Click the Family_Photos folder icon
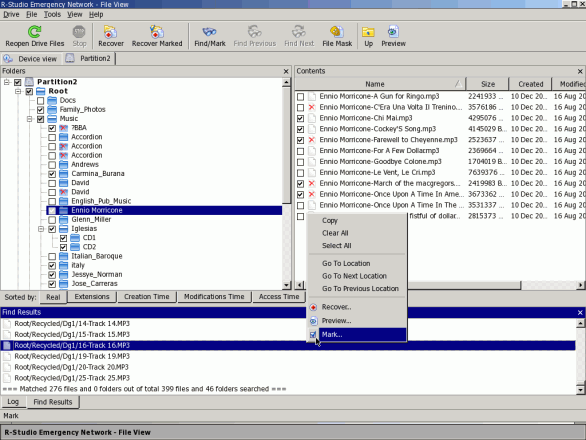This screenshot has height=440, width=586. [x=52, y=109]
